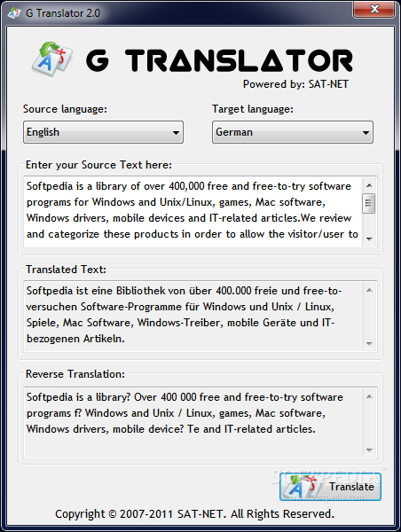Click the Translated Text output box
Screen dimensions: 401x532
pyautogui.click(x=193, y=316)
